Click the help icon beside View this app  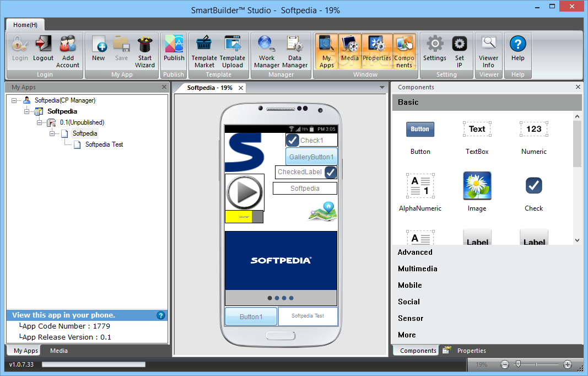coord(161,315)
